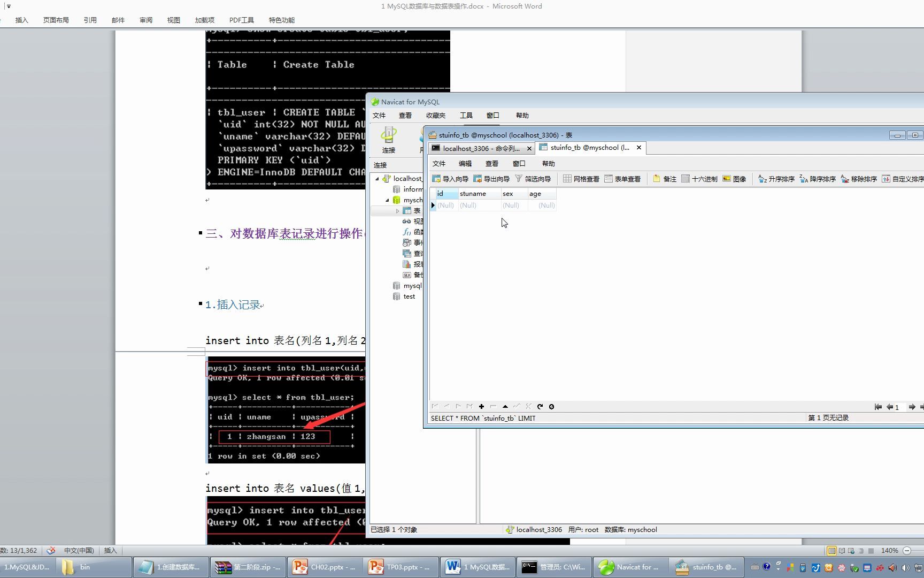Sort descending with 降序排序
This screenshot has width=924, height=578.
click(818, 179)
